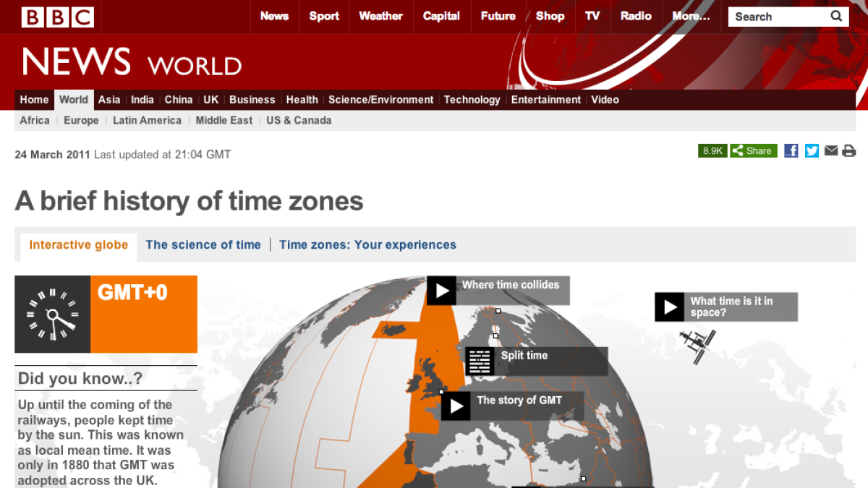This screenshot has height=488, width=868.
Task: Navigate to the Sport section
Action: (x=324, y=16)
